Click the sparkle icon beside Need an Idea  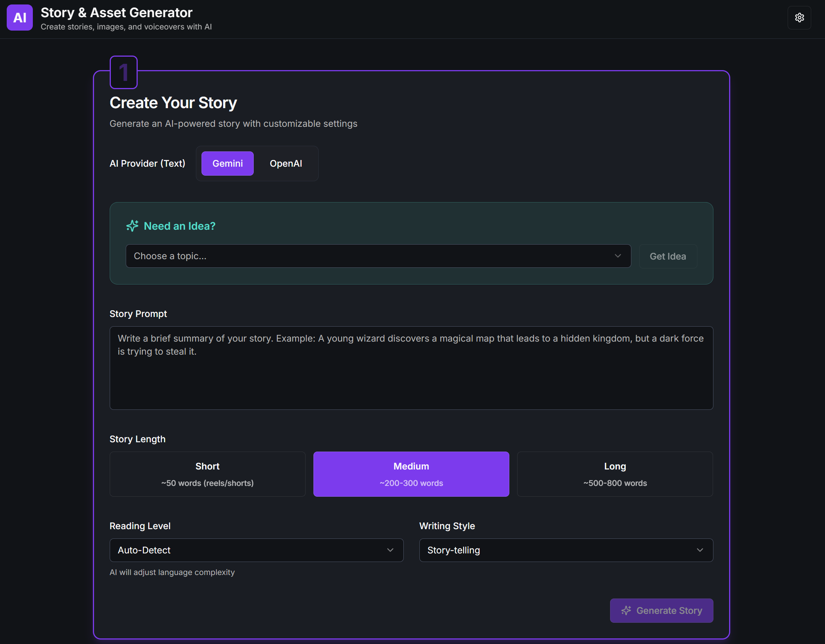click(x=131, y=225)
